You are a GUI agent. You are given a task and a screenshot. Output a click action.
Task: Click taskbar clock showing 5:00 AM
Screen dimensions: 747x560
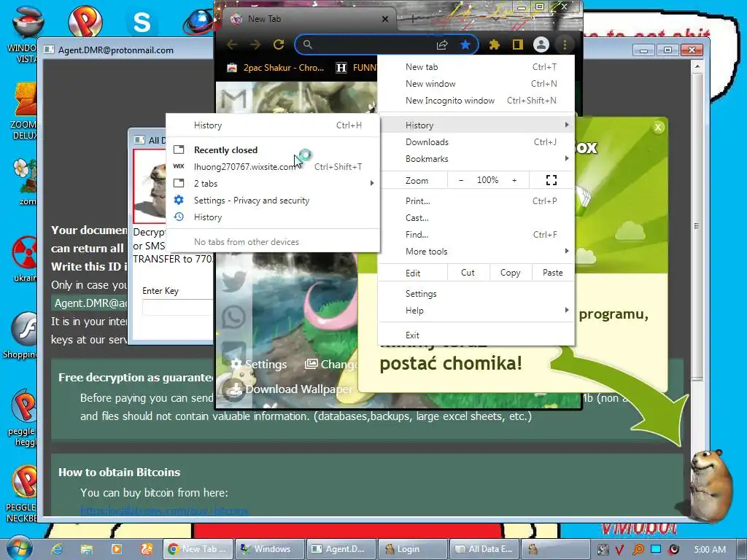(x=710, y=550)
